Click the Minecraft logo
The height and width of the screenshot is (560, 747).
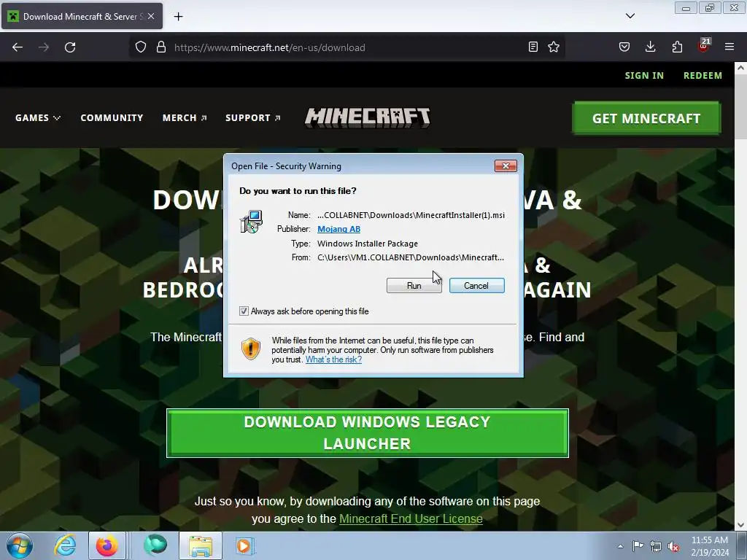[368, 117]
